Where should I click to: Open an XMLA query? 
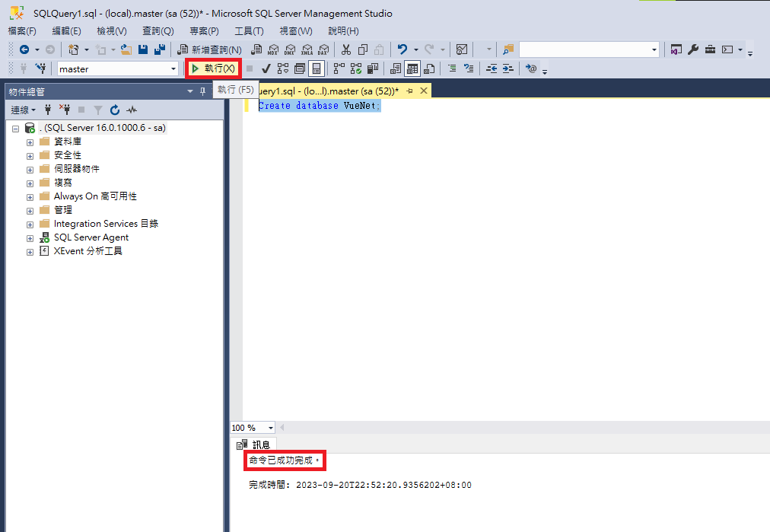click(307, 49)
